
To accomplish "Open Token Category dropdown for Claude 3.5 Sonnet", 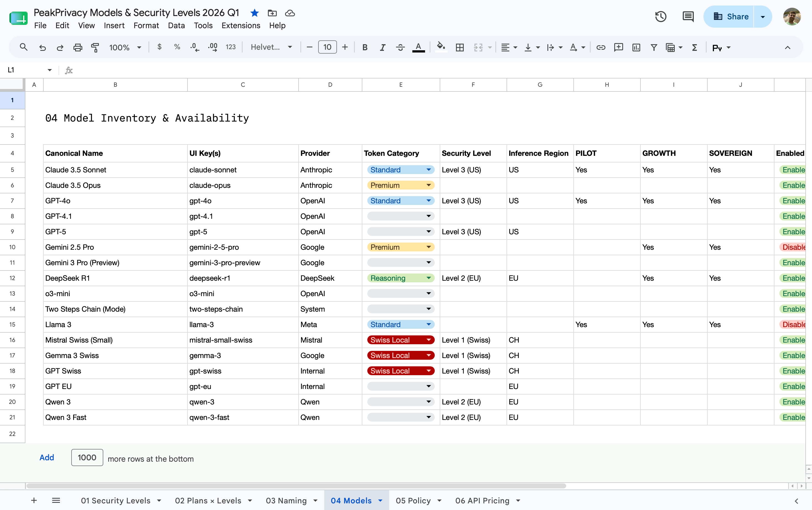I will 429,170.
